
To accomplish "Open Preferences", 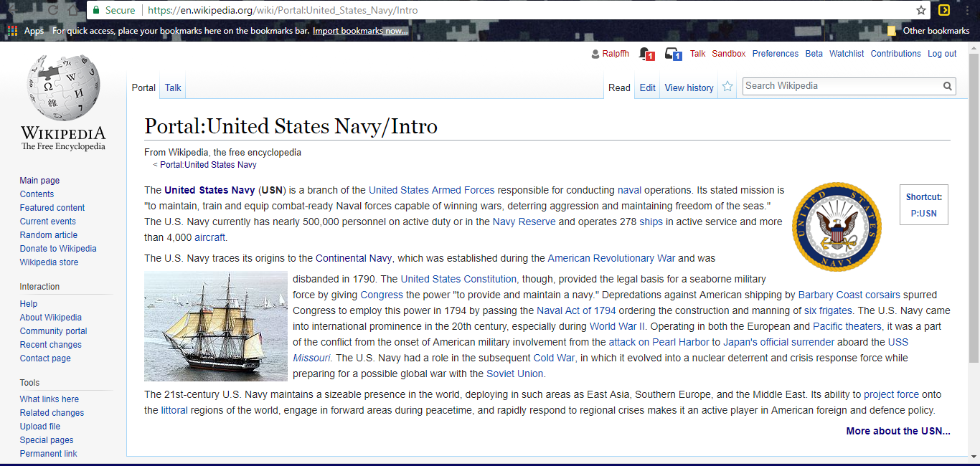I will coord(775,54).
